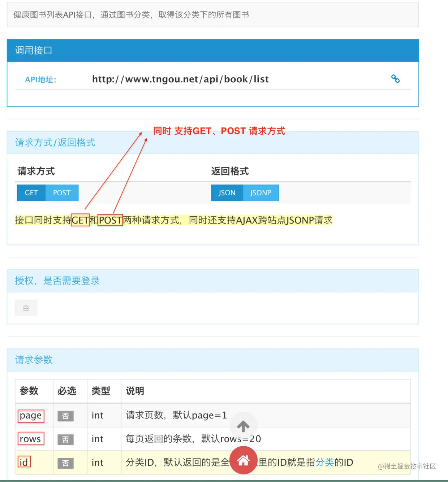Toggle the 否 marker on the id parameter row
The image size is (448, 482).
pos(65,463)
